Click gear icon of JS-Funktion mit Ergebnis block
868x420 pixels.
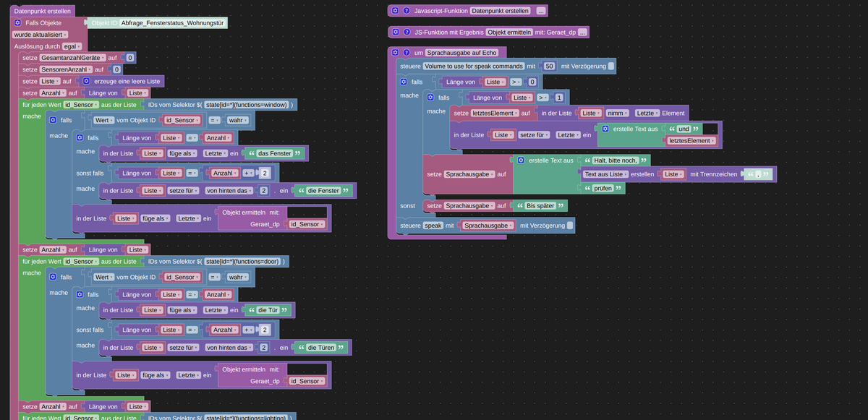click(x=395, y=32)
